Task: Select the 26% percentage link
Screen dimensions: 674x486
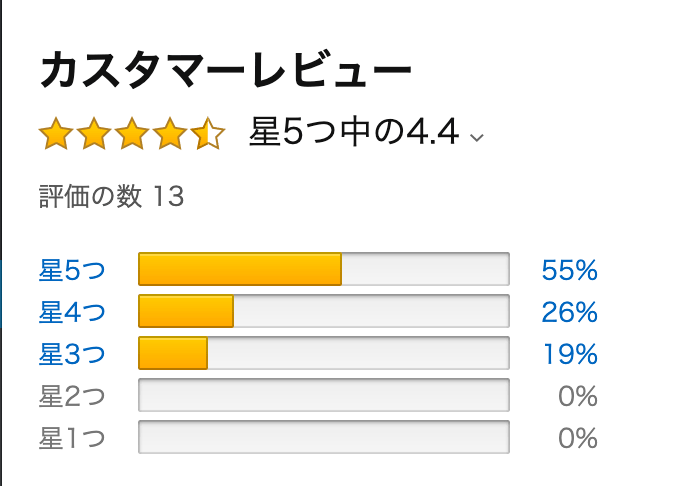Action: [570, 312]
